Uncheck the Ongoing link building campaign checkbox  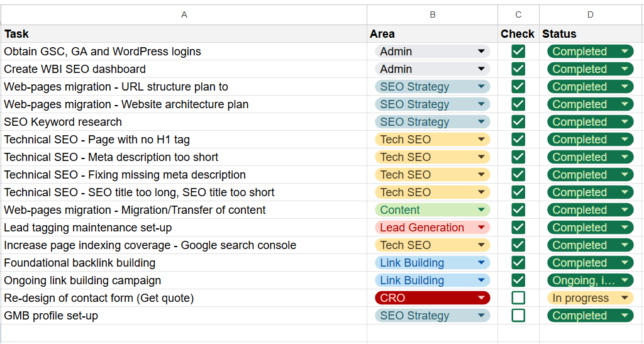tap(518, 280)
